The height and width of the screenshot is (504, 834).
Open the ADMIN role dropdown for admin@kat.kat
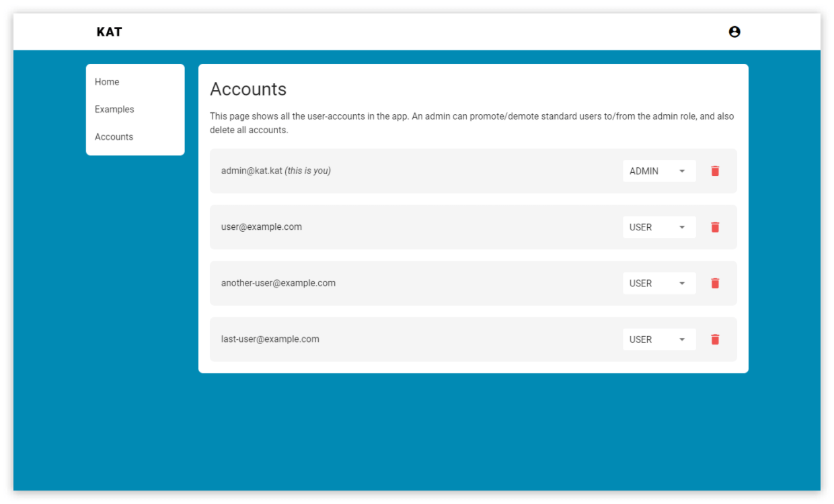pyautogui.click(x=659, y=171)
